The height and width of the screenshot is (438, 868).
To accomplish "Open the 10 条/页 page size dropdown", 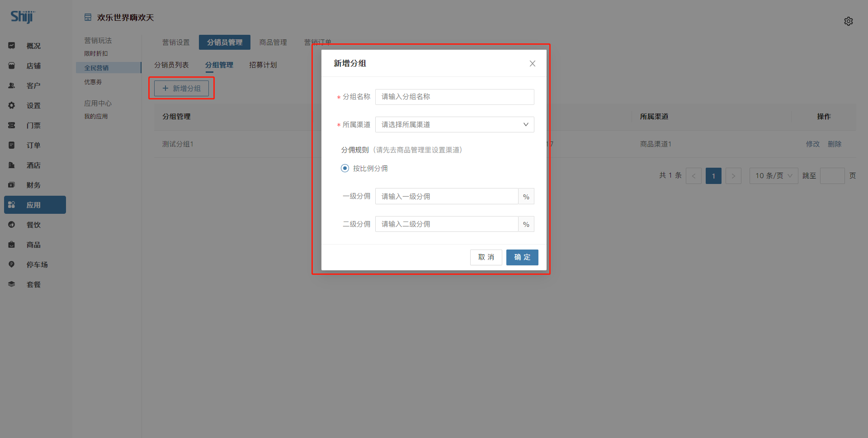I will [x=774, y=176].
